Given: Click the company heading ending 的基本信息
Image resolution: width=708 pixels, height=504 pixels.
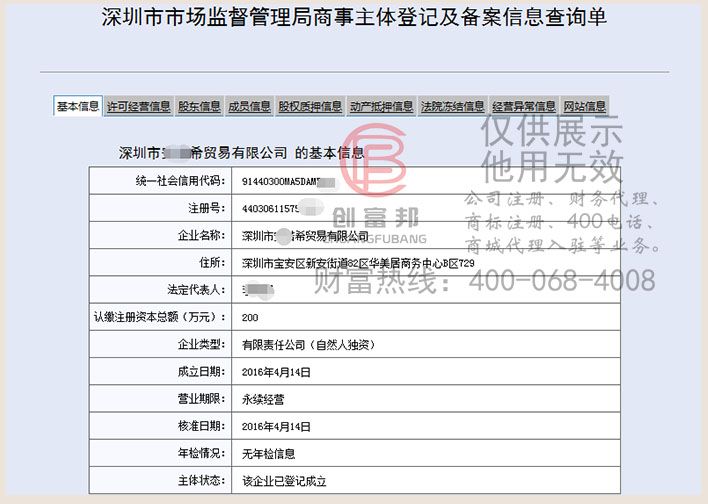Looking at the screenshot, I should click(x=242, y=153).
